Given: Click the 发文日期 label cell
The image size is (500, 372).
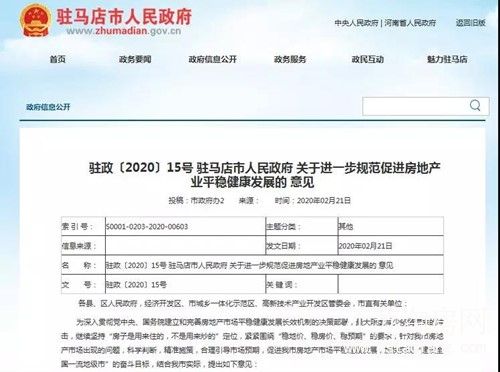Looking at the screenshot, I should tap(302, 246).
